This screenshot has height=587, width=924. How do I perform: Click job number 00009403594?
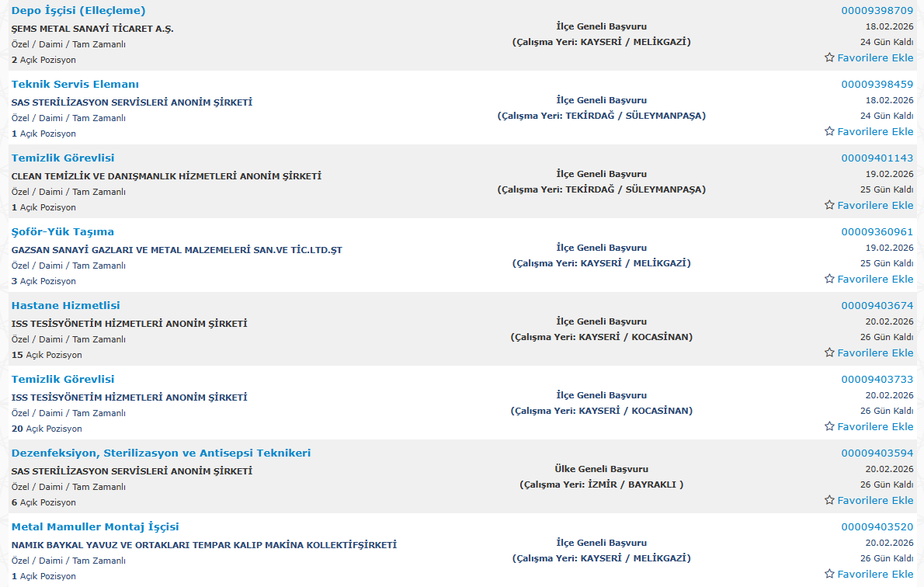pyautogui.click(x=877, y=453)
